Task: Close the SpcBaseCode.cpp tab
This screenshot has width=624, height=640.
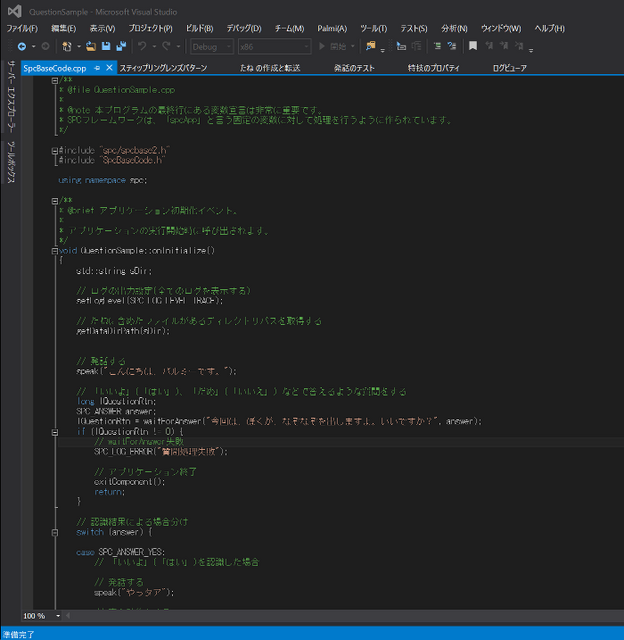Action: (x=110, y=68)
